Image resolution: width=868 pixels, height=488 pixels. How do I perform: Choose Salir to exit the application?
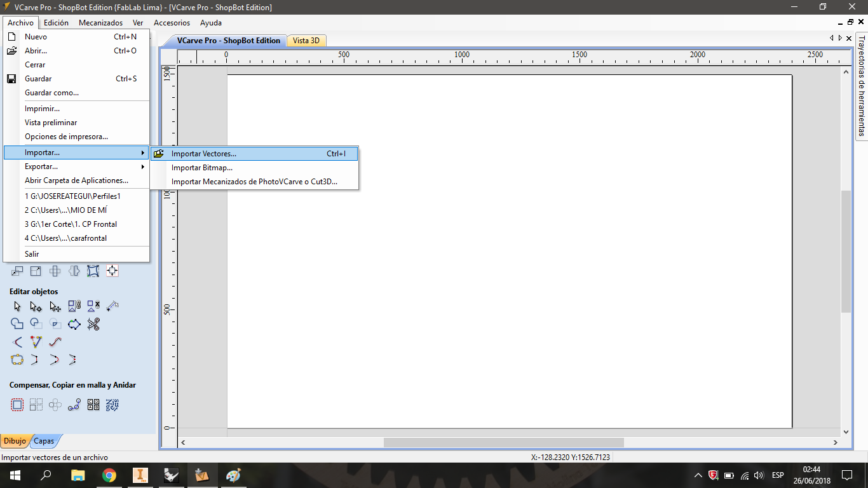76,254
